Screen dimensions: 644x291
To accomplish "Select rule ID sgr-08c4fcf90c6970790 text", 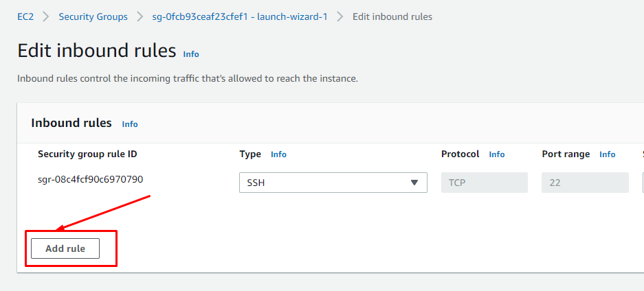I will click(90, 178).
